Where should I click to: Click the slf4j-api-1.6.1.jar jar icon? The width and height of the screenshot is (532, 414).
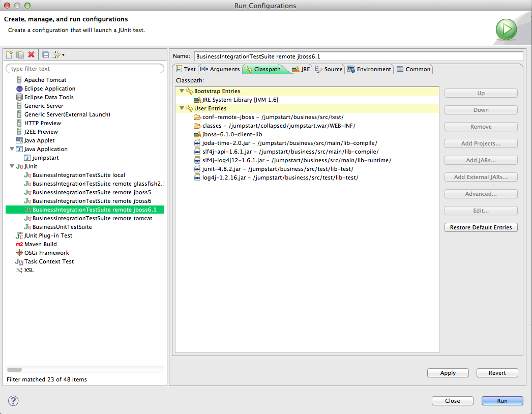point(197,152)
